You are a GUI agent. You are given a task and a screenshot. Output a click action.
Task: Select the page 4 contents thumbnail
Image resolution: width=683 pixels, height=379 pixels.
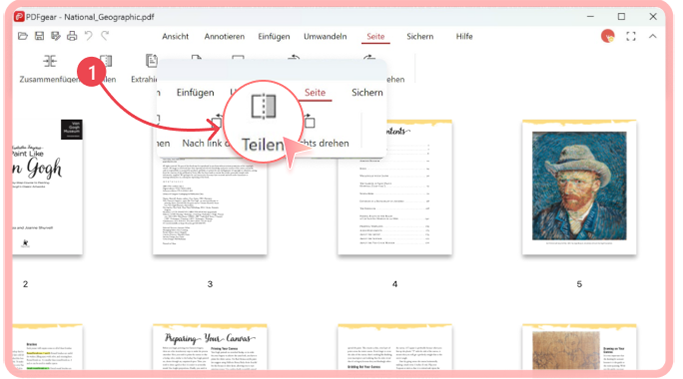395,187
